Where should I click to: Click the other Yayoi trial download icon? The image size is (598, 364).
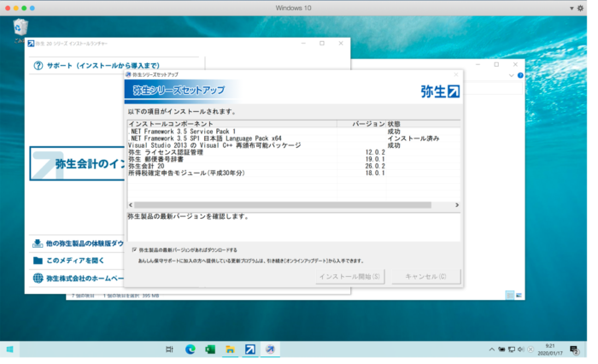coord(38,244)
